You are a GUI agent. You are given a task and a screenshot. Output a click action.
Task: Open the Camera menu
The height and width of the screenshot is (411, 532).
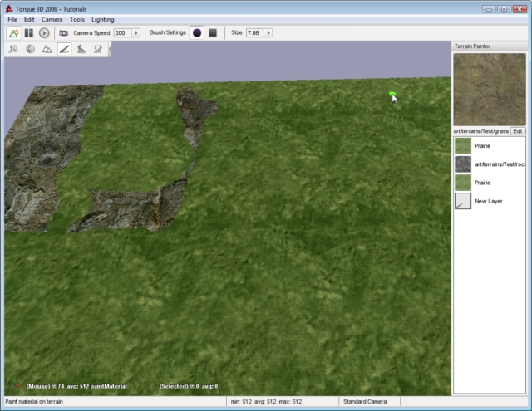52,19
